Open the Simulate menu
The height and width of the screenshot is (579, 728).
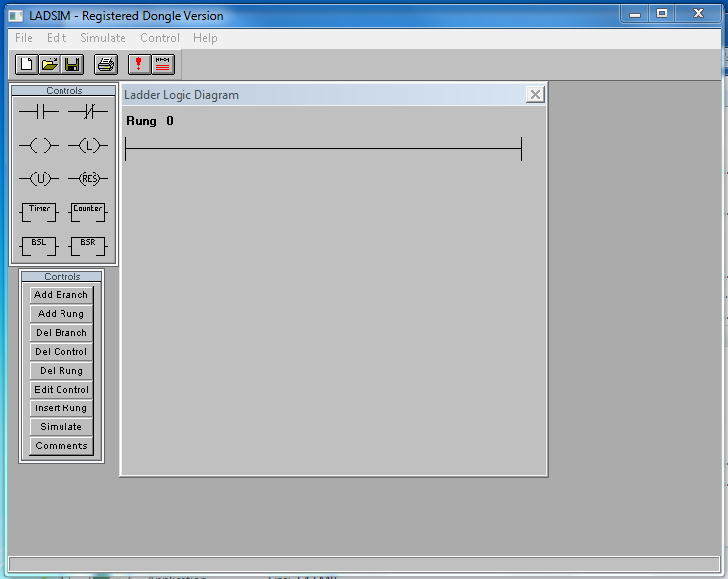pos(103,38)
